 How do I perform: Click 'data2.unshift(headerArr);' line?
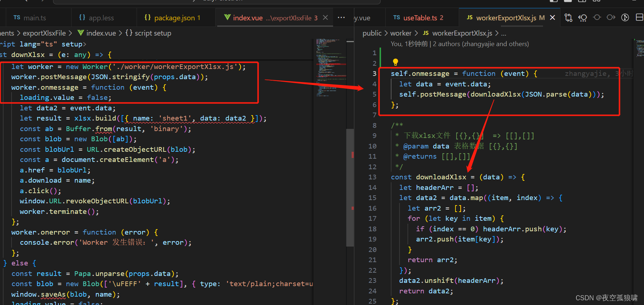point(451,281)
